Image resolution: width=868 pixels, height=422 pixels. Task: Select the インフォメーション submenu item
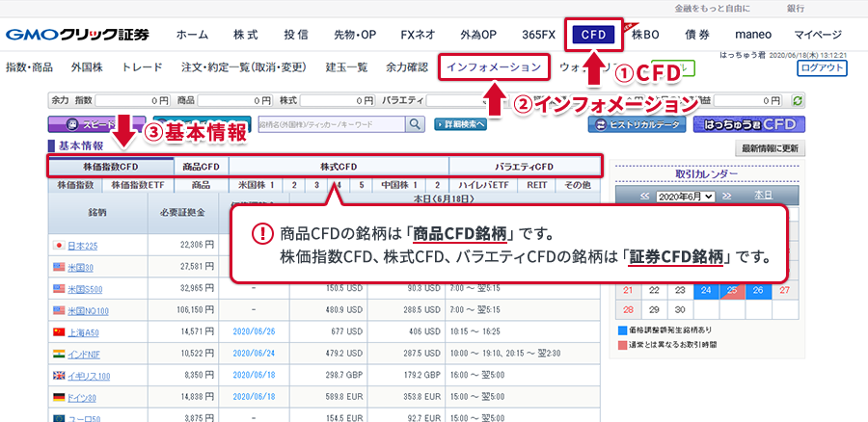(497, 67)
